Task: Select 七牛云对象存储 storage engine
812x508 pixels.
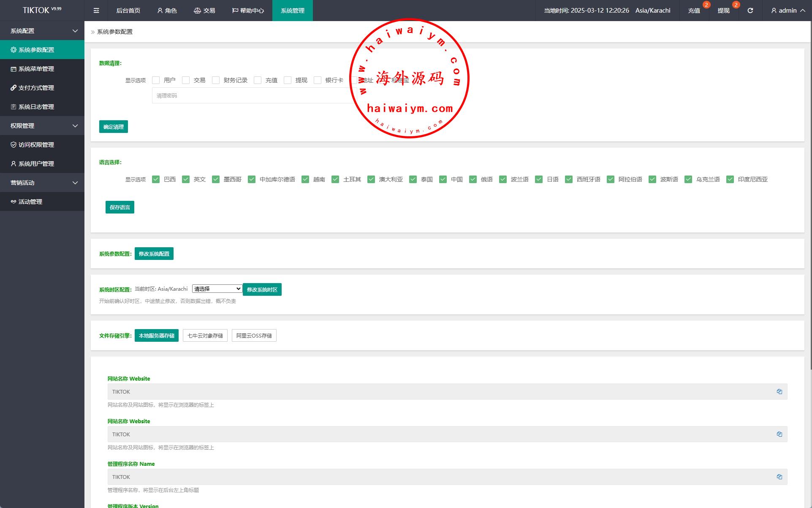Action: (x=205, y=335)
